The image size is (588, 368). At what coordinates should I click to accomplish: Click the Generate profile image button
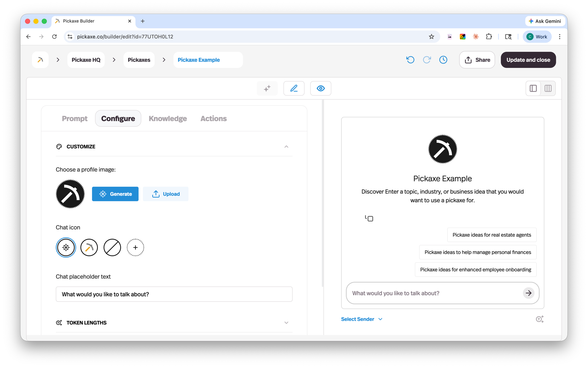pyautogui.click(x=115, y=194)
